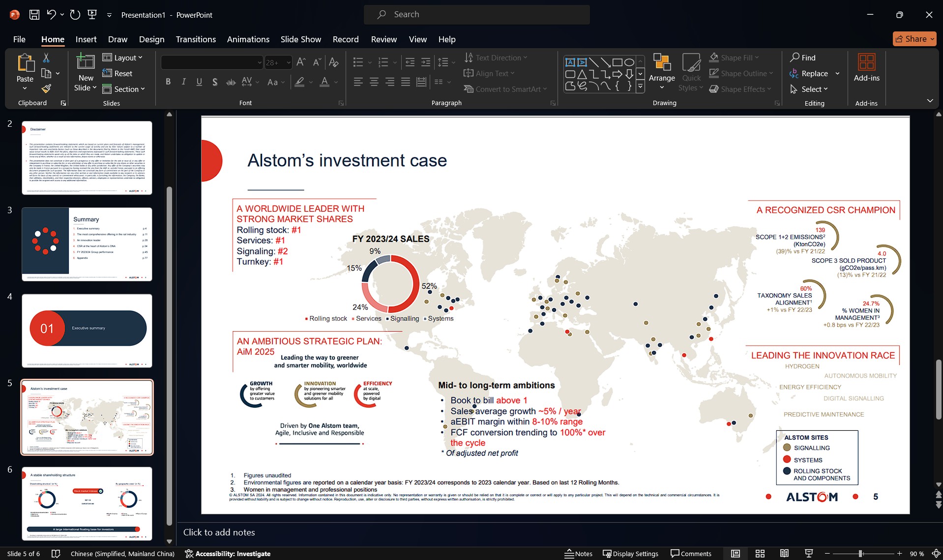The width and height of the screenshot is (943, 560).
Task: Switch to the Design tab
Action: pyautogui.click(x=151, y=39)
